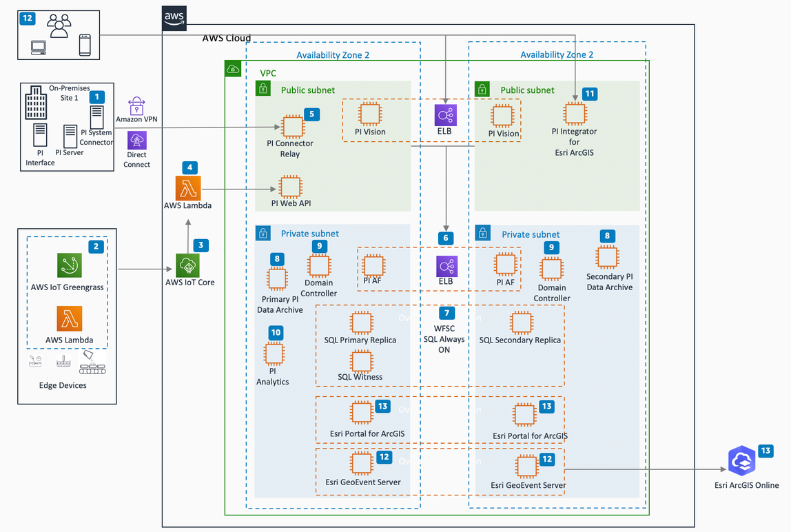Click the 'Secondary PI Data Archive' label
This screenshot has height=532, width=791.
[x=609, y=282]
